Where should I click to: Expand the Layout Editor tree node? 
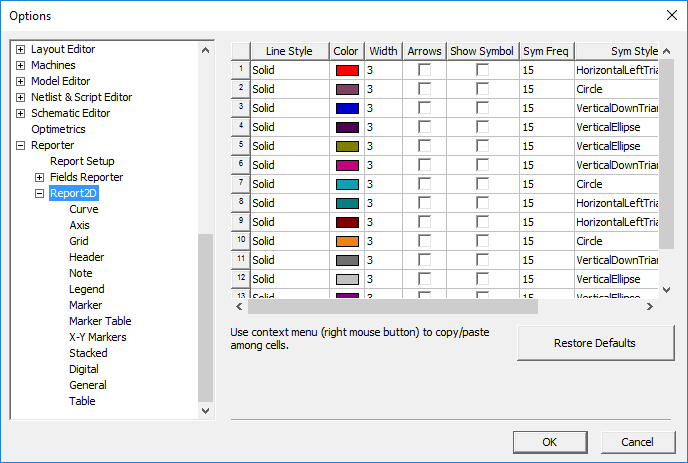tap(20, 49)
